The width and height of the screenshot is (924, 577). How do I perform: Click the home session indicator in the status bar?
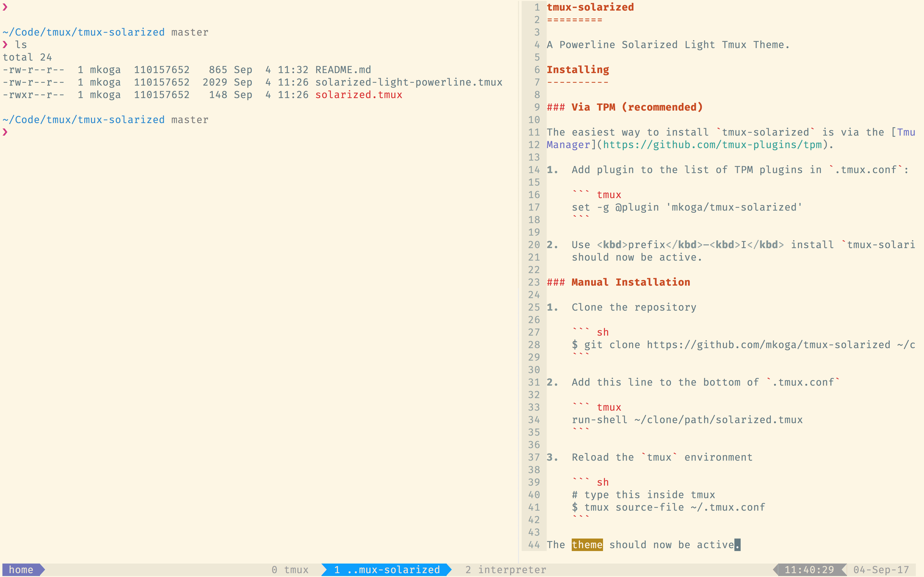pyautogui.click(x=21, y=569)
